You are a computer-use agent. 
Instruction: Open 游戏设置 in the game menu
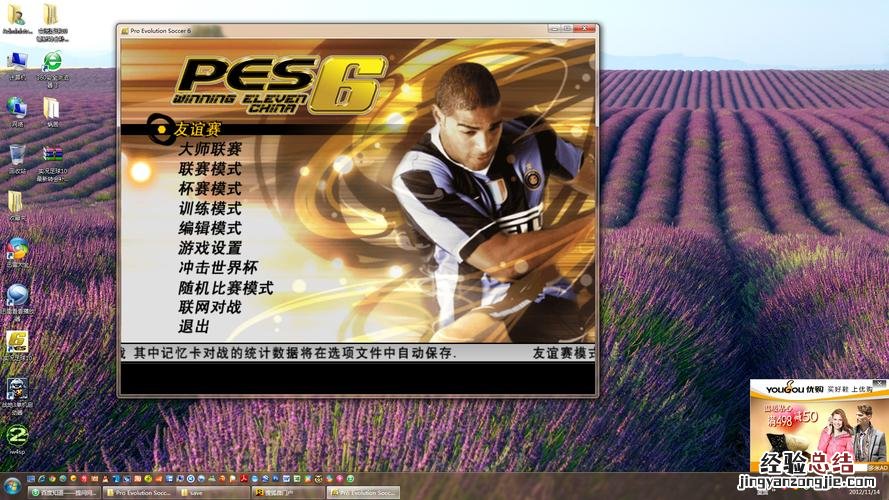[x=210, y=248]
